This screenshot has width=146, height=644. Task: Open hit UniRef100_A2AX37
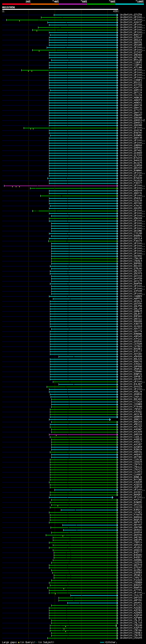(131, 22)
